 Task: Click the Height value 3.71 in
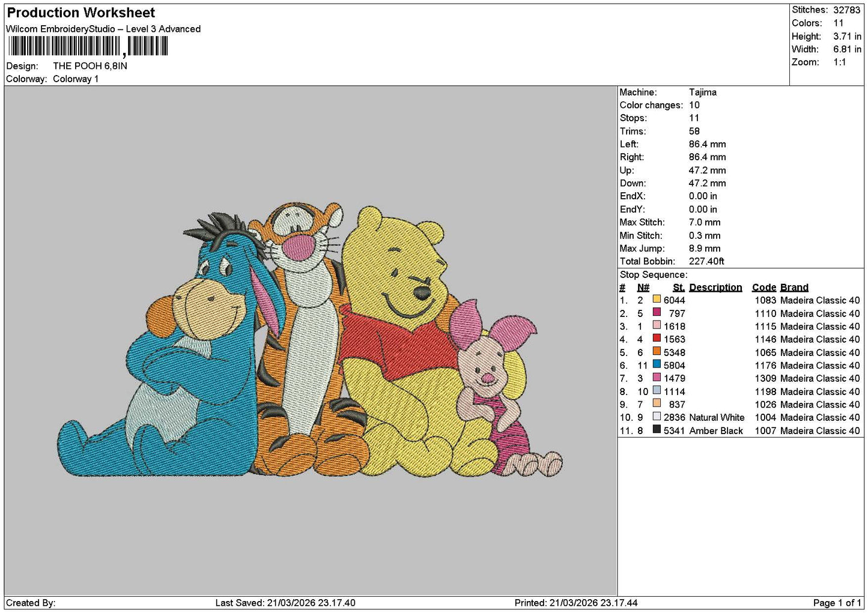pos(847,36)
